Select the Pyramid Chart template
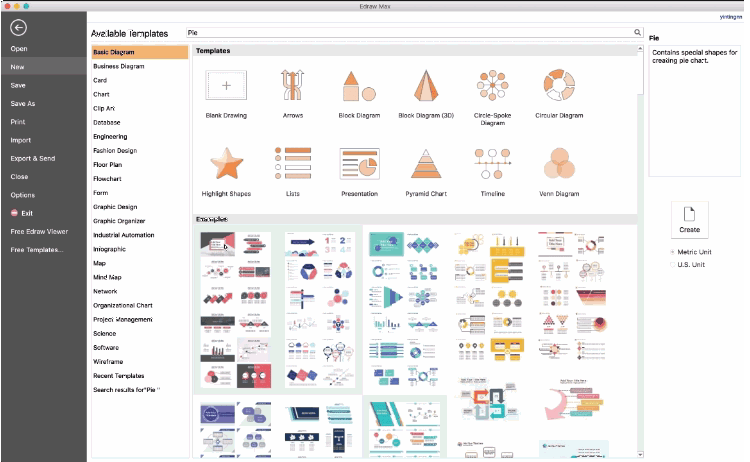Screen dimensions: 750x462 coord(426,164)
